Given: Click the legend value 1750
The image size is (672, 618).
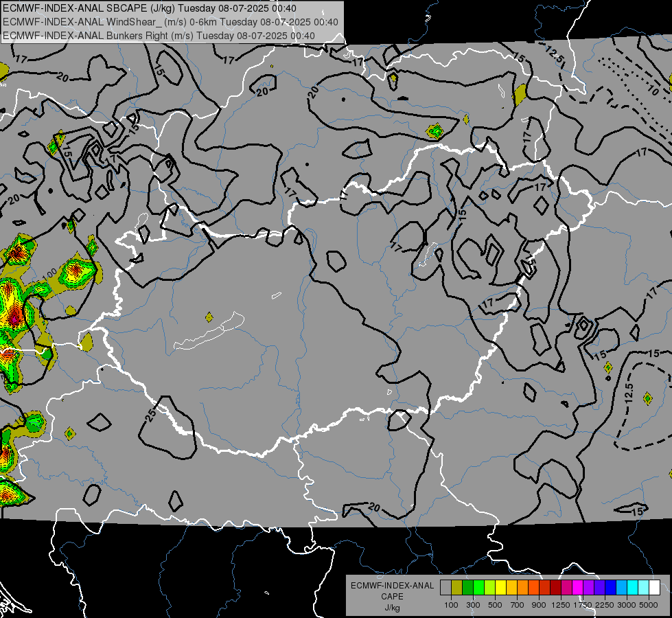Looking at the screenshot, I should pyautogui.click(x=583, y=605).
